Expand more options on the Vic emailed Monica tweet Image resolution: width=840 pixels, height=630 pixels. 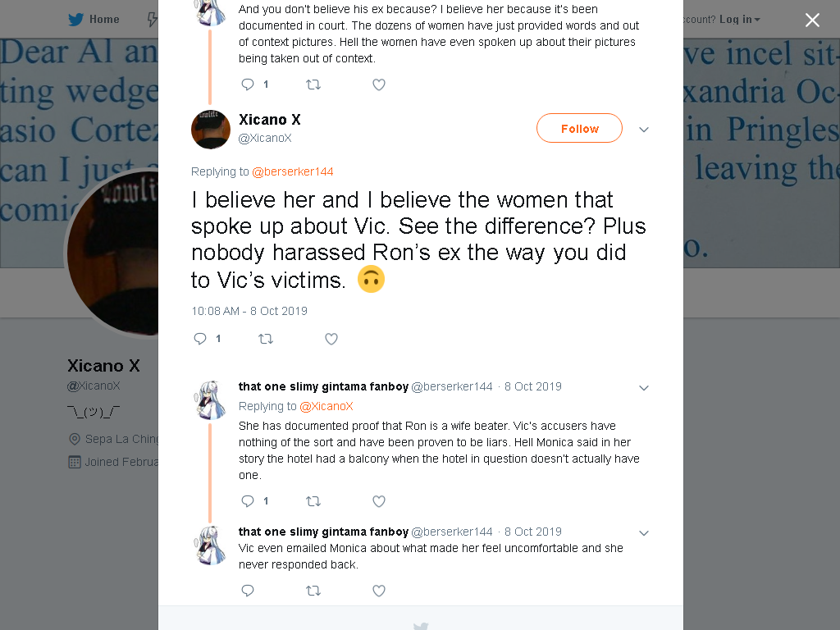tap(644, 533)
